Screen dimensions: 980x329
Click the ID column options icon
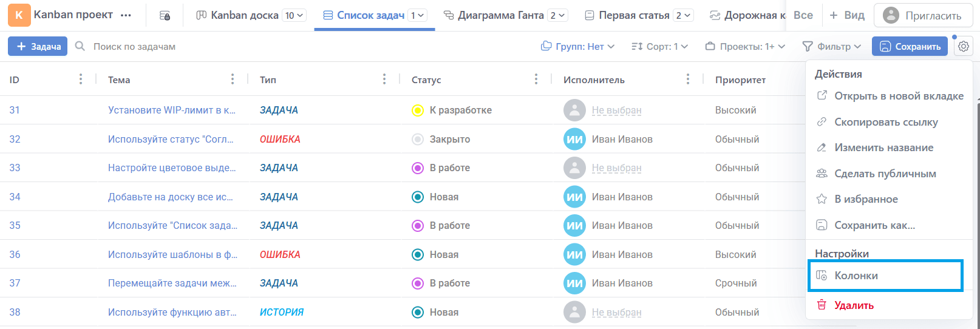[x=81, y=79]
